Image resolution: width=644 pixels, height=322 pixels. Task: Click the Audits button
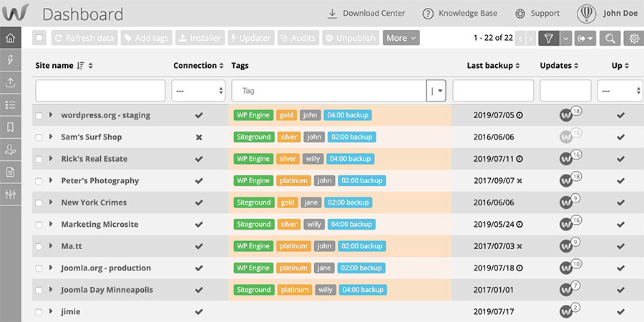tap(298, 38)
